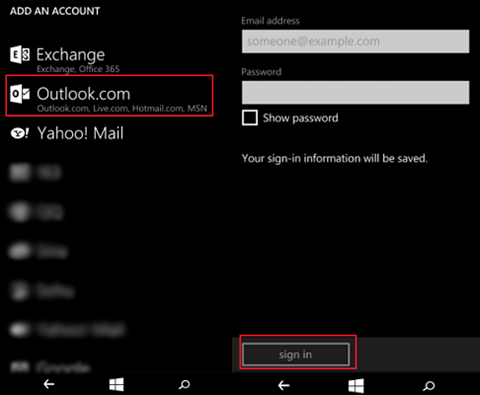This screenshot has height=395, width=480.
Task: Click the 'ADD AN ACCOUNT' heading
Action: 55,11
